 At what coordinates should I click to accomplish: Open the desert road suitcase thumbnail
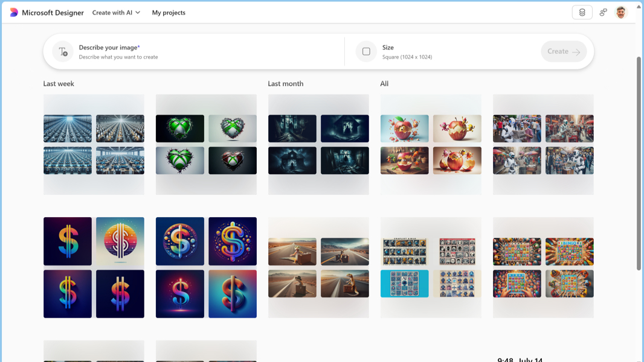click(x=292, y=252)
